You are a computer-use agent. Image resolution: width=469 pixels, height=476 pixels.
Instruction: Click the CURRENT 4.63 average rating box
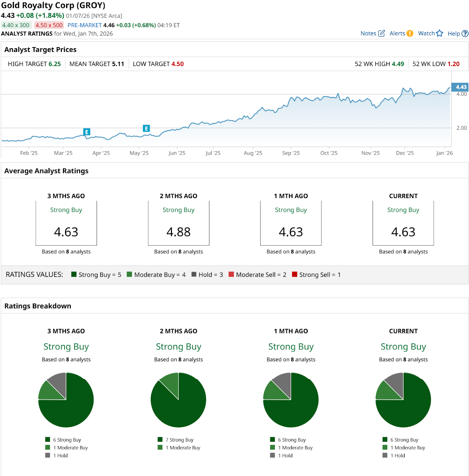pos(403,223)
